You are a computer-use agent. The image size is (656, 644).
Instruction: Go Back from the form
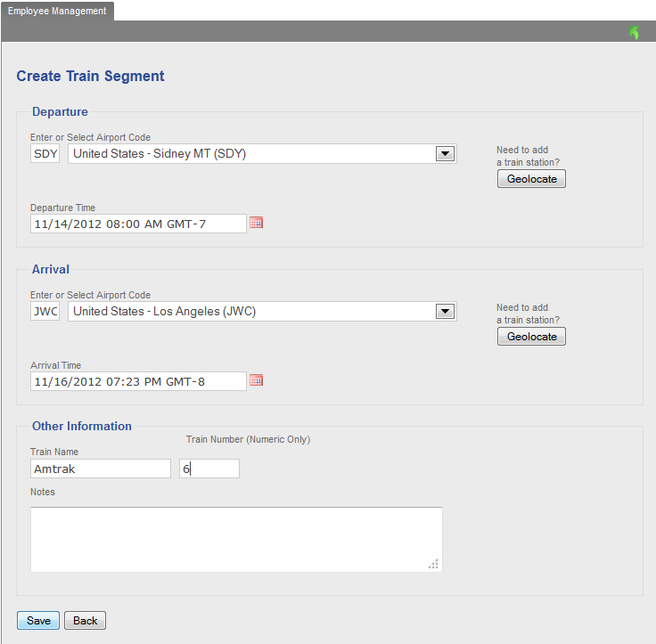coord(85,620)
